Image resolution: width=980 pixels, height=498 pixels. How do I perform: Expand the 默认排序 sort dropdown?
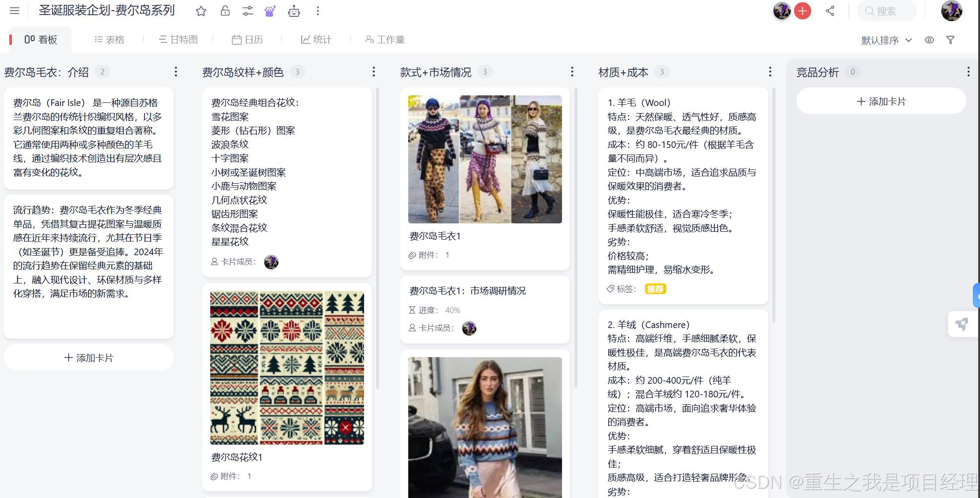(x=886, y=40)
